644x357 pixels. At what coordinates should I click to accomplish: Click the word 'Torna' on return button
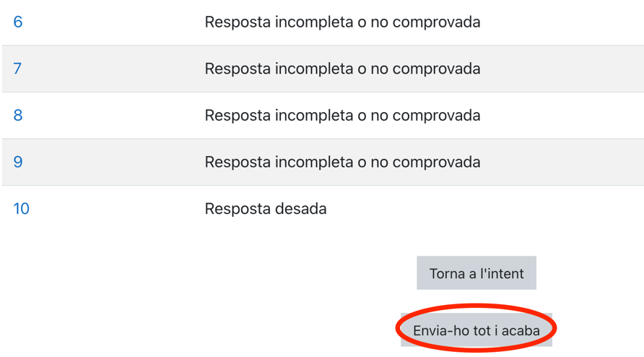[448, 273]
